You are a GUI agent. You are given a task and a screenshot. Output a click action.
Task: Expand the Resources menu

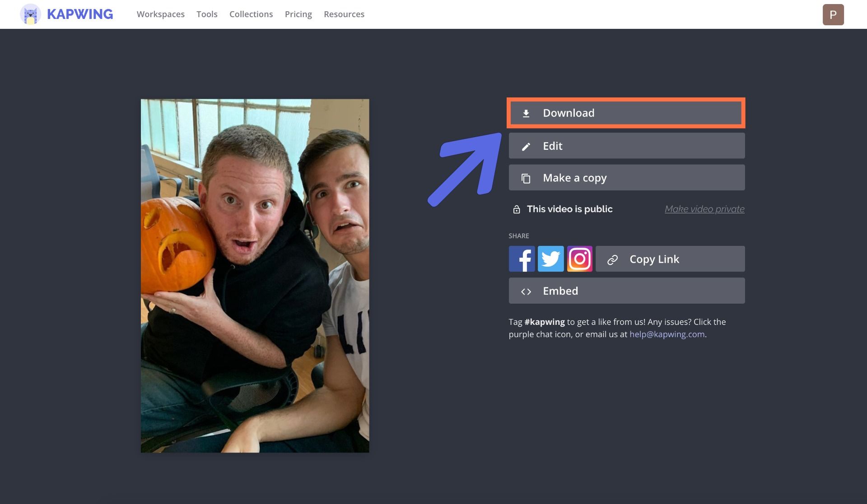[344, 14]
